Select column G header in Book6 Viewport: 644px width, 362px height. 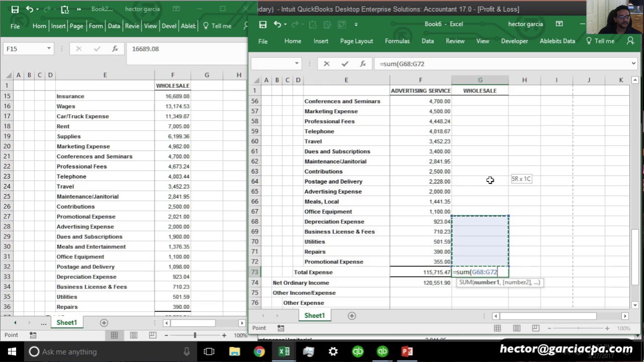click(480, 80)
